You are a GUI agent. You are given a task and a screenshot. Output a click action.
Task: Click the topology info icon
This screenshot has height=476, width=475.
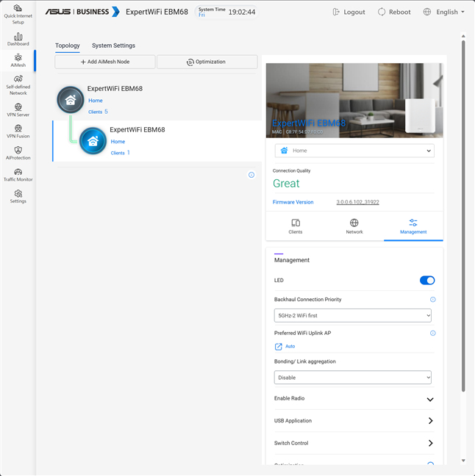point(251,175)
